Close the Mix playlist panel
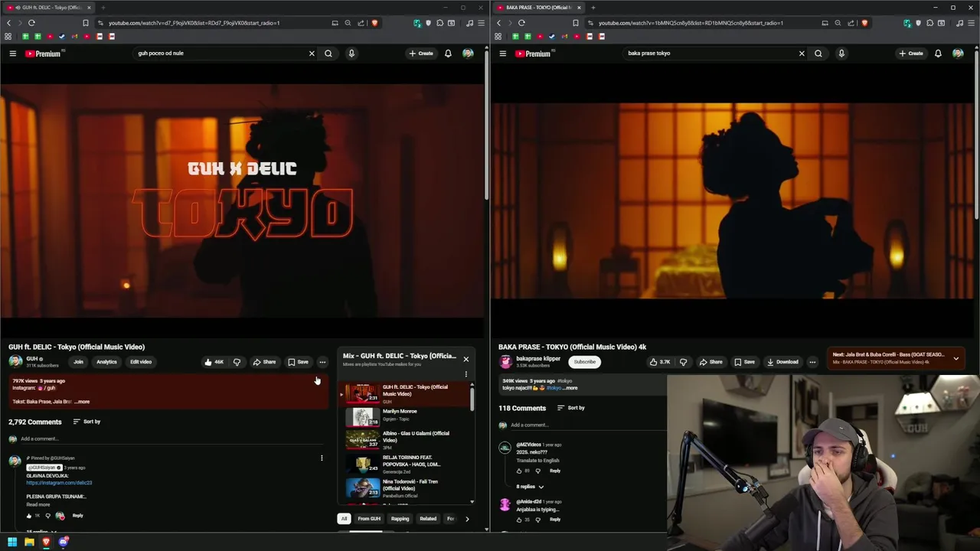 (465, 359)
